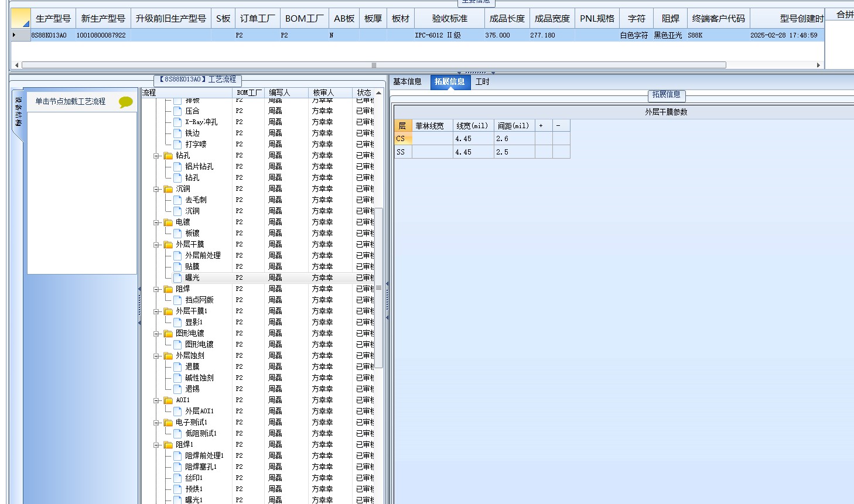This screenshot has height=504, width=854.
Task: Select the 曝光 step under 外层干膜
Action: pyautogui.click(x=192, y=277)
